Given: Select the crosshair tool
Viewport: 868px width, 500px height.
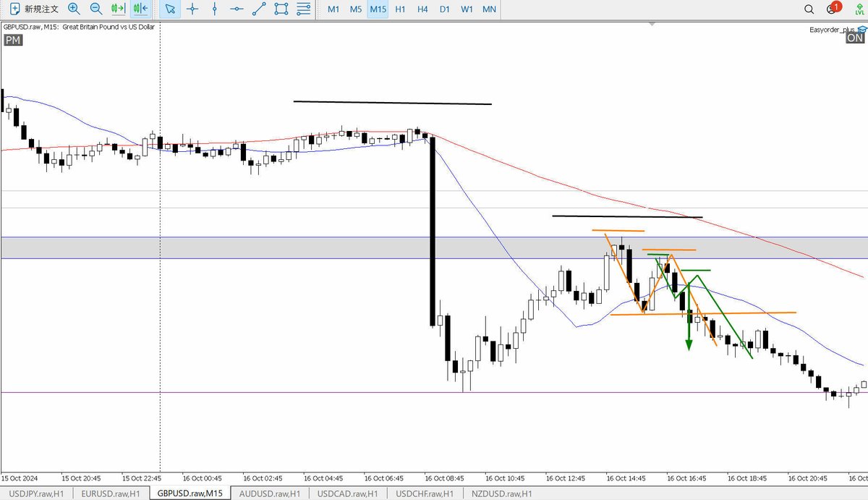Looking at the screenshot, I should (192, 9).
